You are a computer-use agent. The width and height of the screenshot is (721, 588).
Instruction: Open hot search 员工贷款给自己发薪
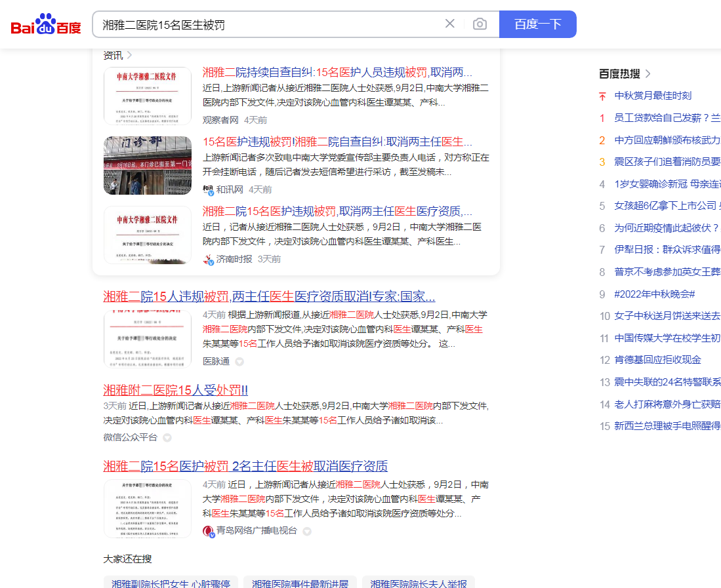[667, 117]
